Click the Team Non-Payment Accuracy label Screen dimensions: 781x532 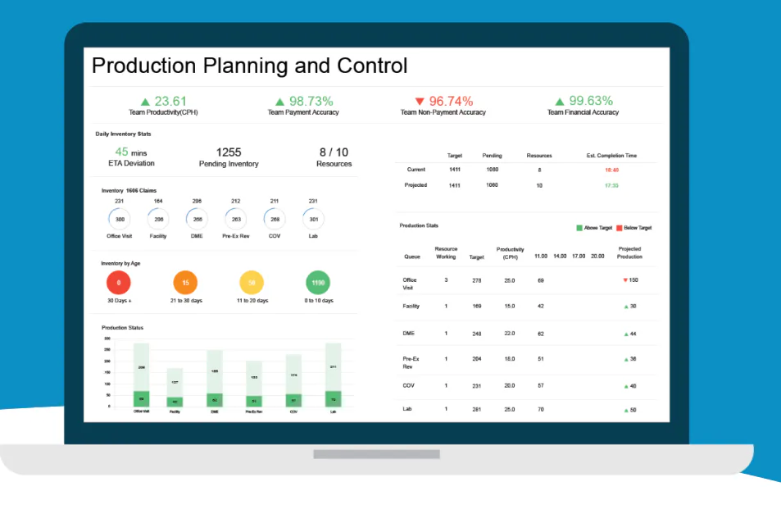click(x=443, y=112)
